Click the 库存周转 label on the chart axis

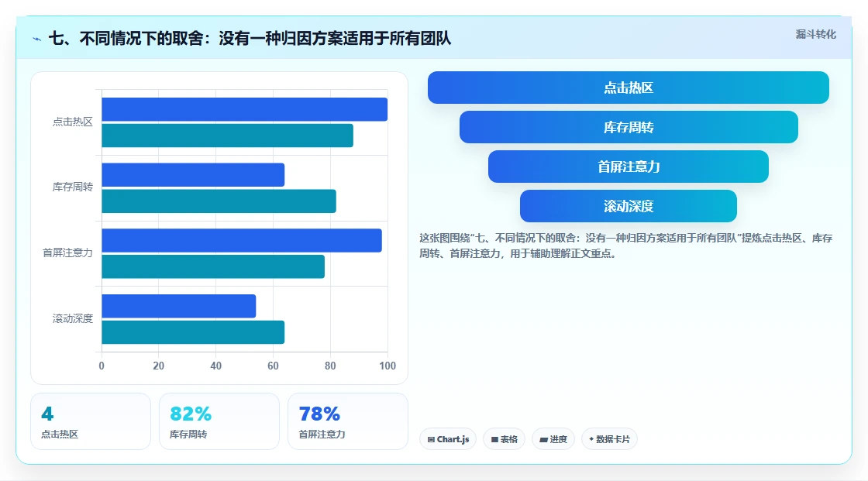pyautogui.click(x=73, y=187)
